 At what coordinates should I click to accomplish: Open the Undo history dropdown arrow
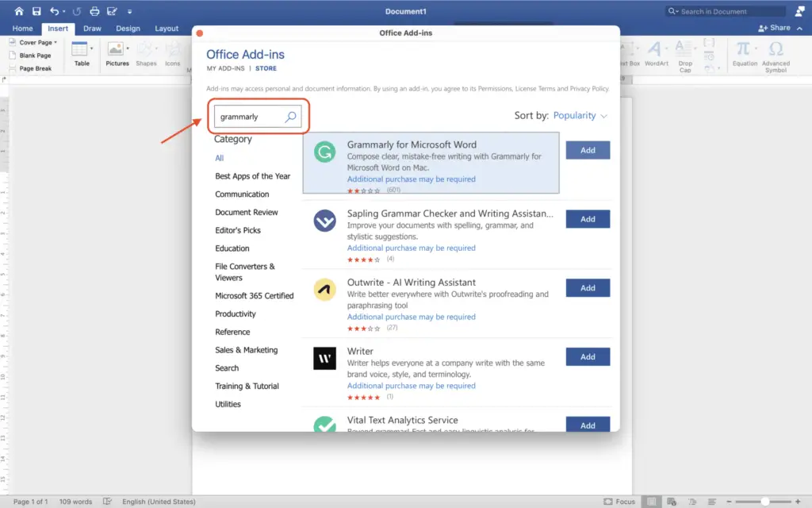click(x=63, y=11)
